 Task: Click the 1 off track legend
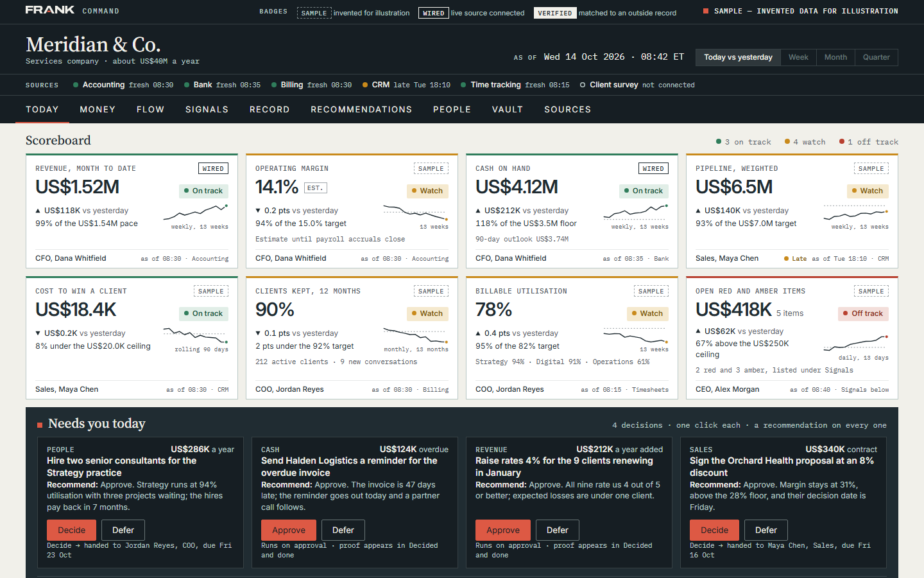869,142
